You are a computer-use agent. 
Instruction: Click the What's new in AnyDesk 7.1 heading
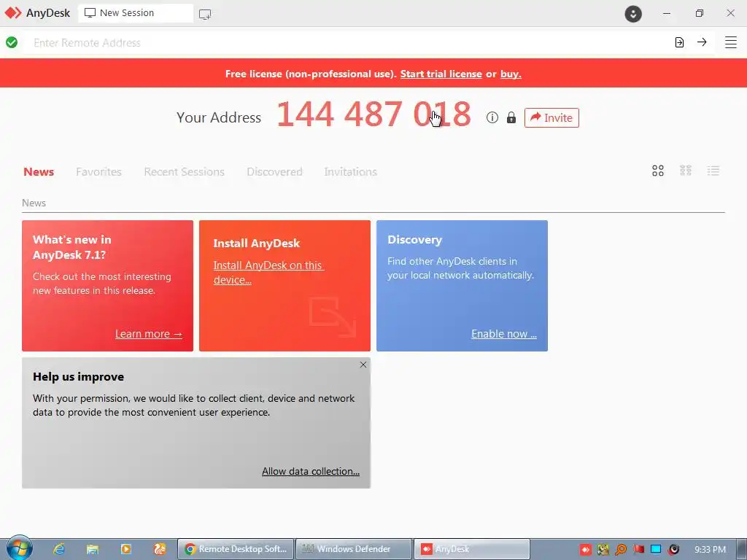coord(72,247)
